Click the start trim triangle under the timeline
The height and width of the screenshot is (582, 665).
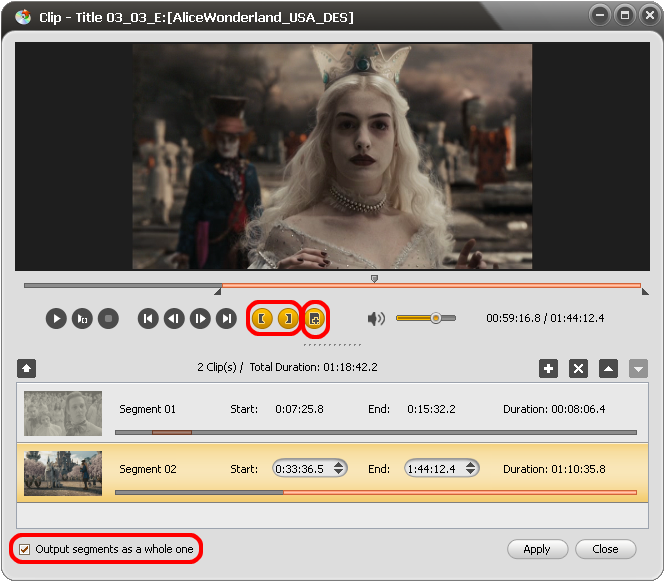point(218,291)
